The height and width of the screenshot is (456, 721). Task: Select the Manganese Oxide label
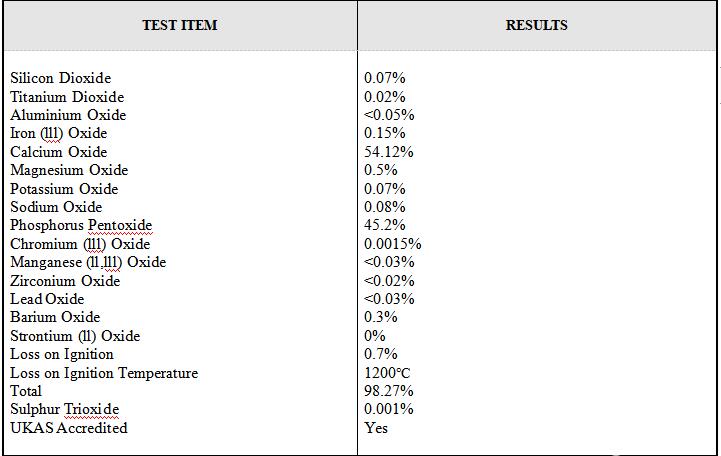click(88, 262)
